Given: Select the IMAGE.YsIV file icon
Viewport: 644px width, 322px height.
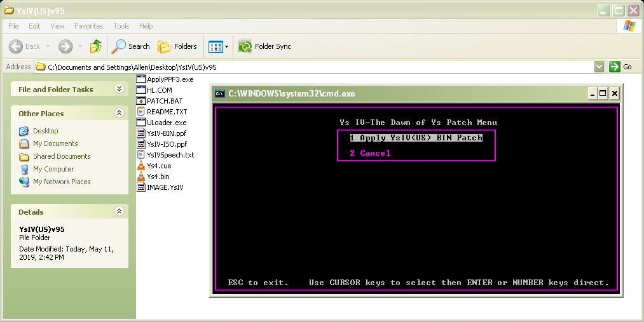Looking at the screenshot, I should 141,187.
